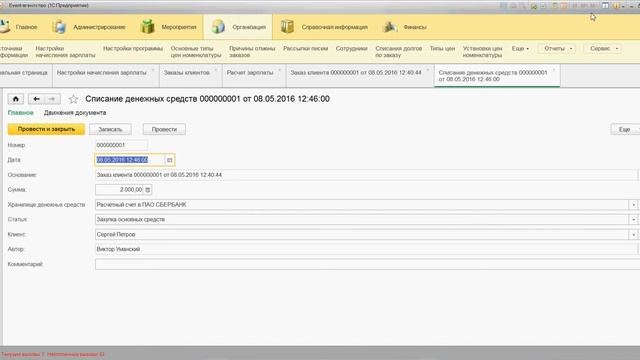Open Установки цен номенклатуры link

coord(482,52)
